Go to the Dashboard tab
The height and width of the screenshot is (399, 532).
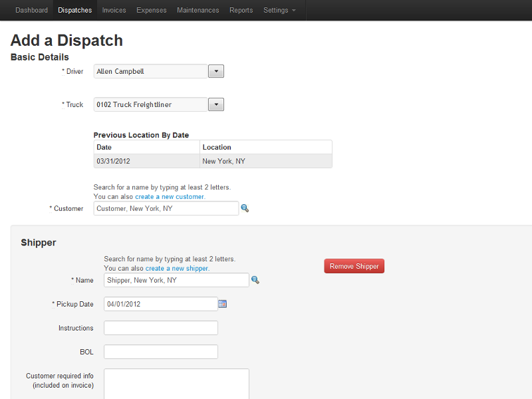point(31,10)
